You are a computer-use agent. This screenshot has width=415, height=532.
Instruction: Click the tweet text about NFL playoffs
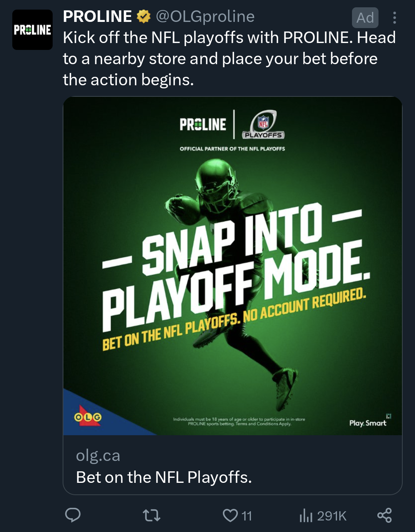point(229,59)
